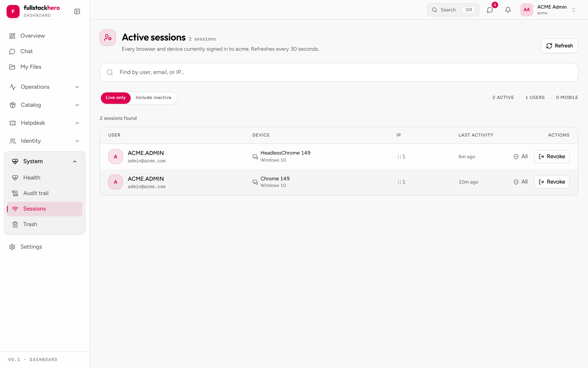Collapse the System section chevron
Viewport: 588px width, 368px height.
(75, 161)
